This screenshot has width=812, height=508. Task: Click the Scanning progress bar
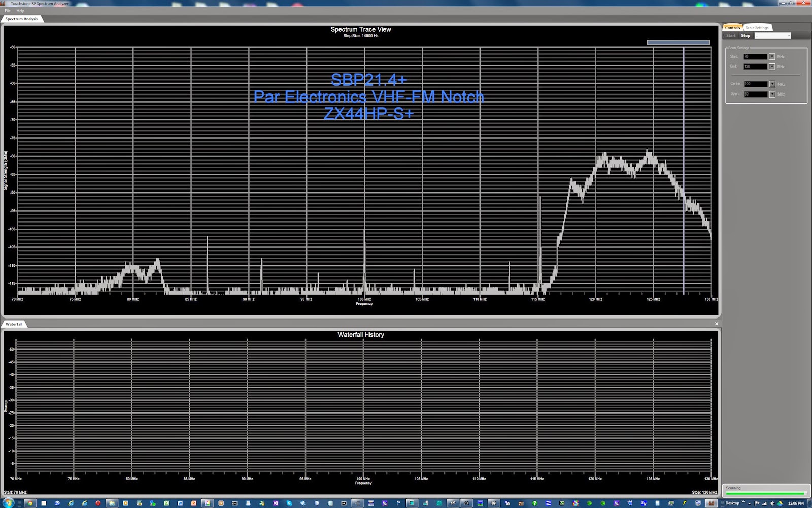[766, 493]
